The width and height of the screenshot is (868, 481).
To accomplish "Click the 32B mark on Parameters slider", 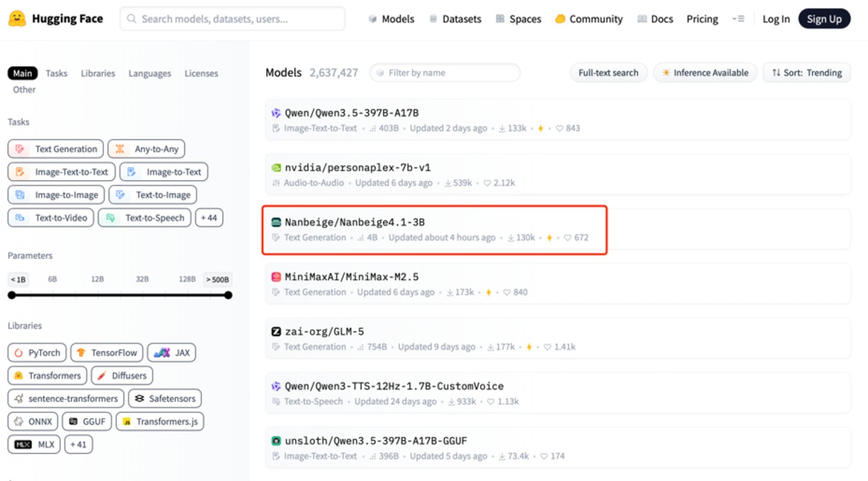I will 142,280.
